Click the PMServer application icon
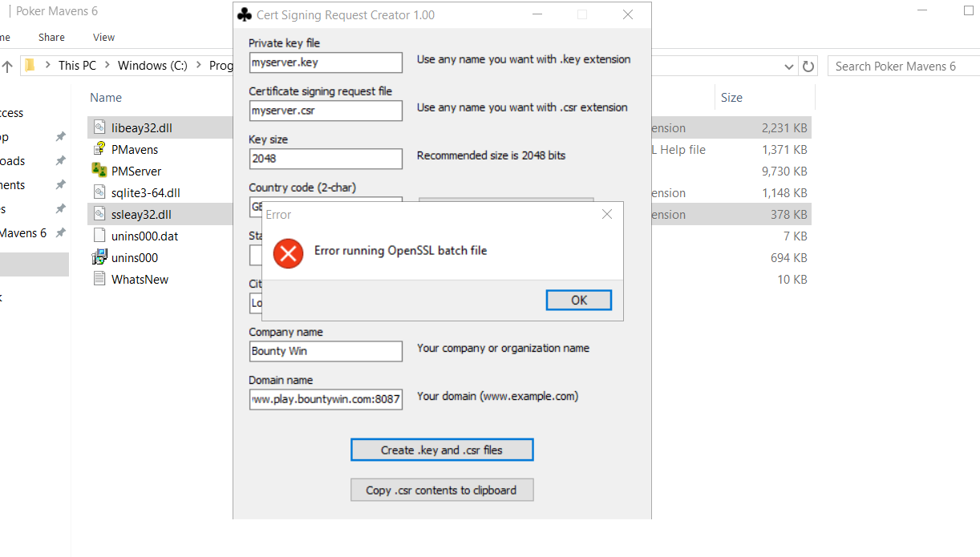980x557 pixels. (x=99, y=171)
